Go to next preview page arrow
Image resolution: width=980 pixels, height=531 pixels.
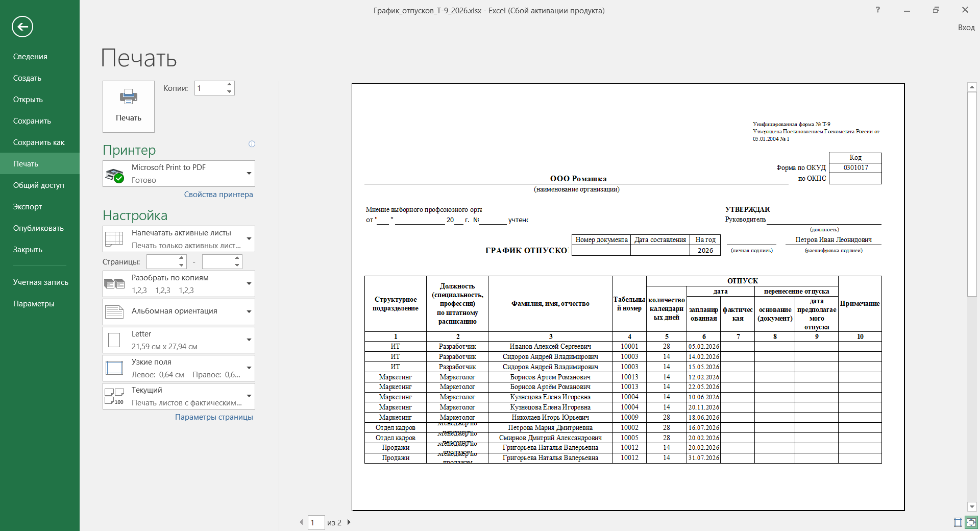pyautogui.click(x=349, y=522)
